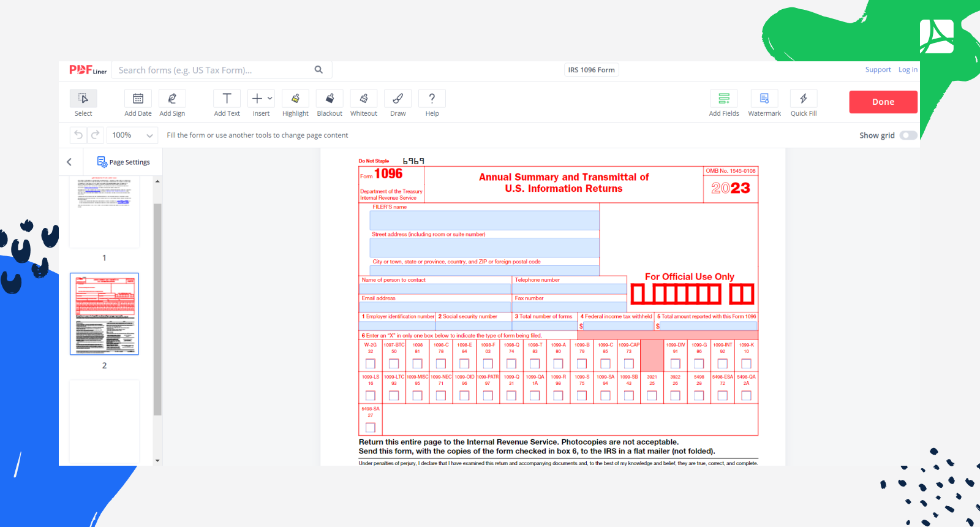Select the Add Date calendar tool
Screen dimensions: 980x527
tap(138, 99)
